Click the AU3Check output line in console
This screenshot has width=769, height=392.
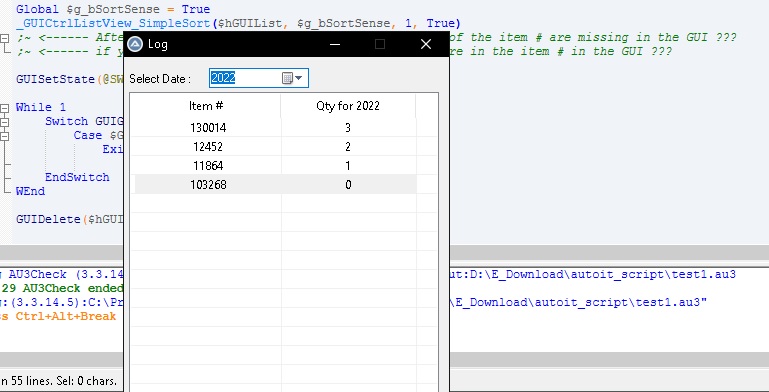pos(61,275)
